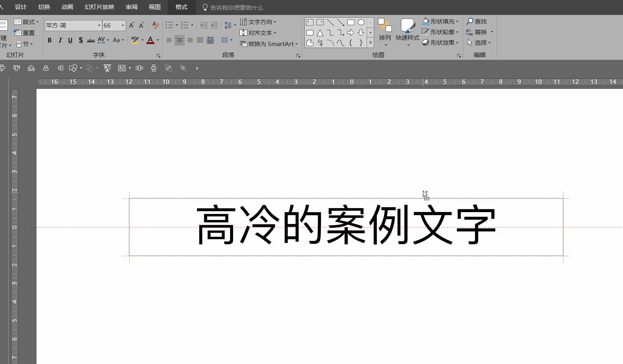The width and height of the screenshot is (623, 364).
Task: Toggle bold formatting
Action: 50,40
